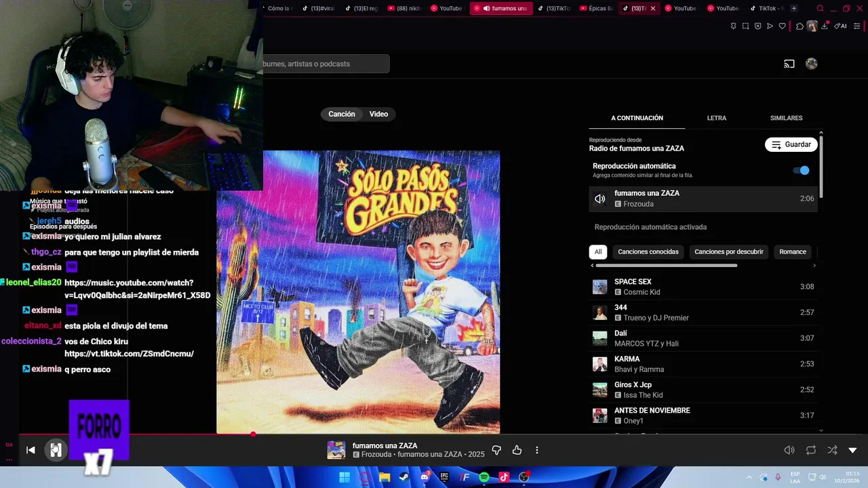Open the SIMILARES tab
Viewport: 868px width, 488px height.
(787, 118)
